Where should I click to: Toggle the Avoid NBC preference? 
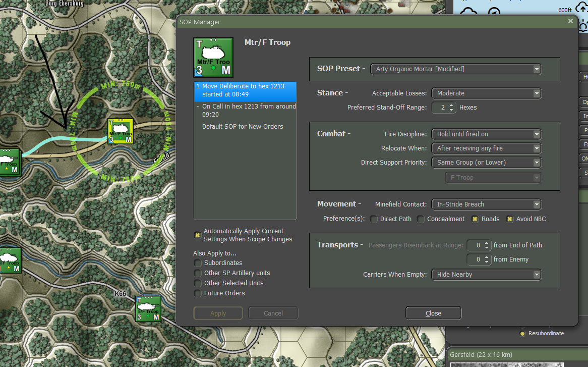[510, 219]
